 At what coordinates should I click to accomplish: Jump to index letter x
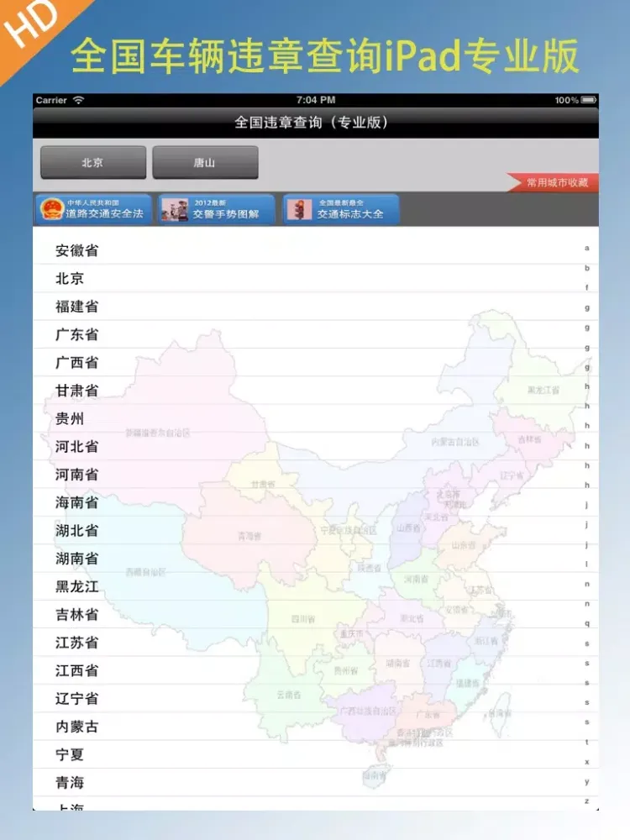coord(587,762)
